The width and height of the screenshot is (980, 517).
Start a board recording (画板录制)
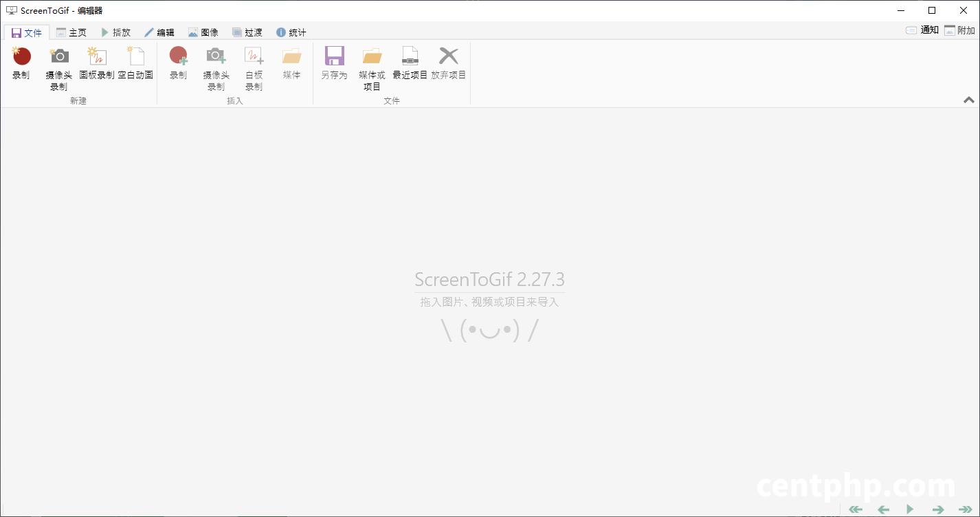click(97, 64)
